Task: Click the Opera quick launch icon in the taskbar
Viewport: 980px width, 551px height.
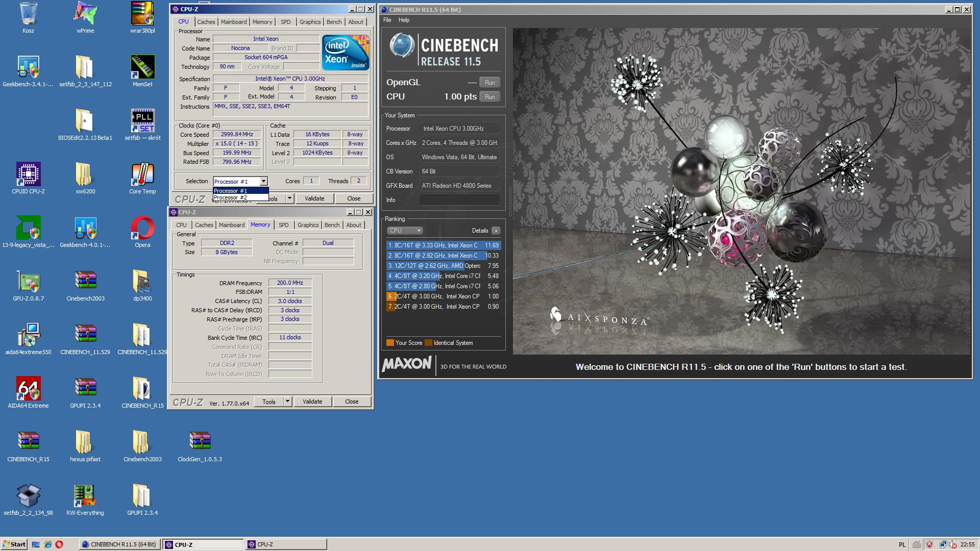Action: (59, 544)
